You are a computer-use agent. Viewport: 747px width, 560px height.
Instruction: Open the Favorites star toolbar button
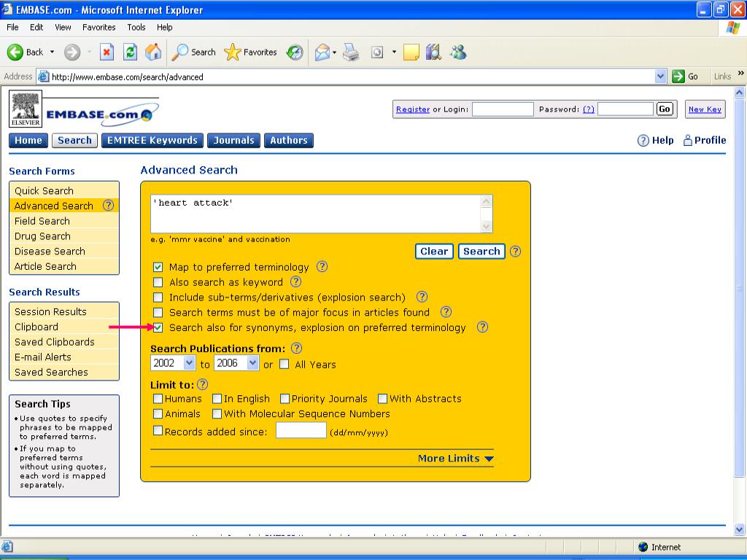click(251, 52)
